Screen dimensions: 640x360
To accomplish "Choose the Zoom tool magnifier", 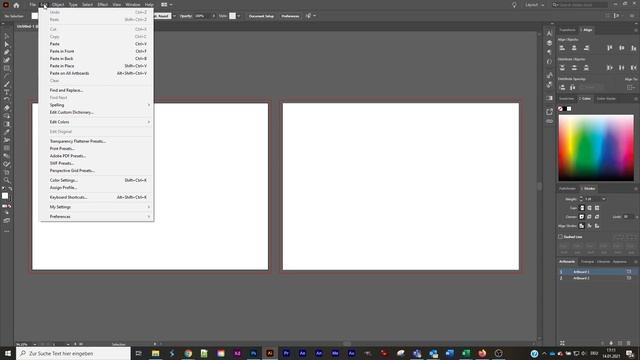I will pos(7,180).
